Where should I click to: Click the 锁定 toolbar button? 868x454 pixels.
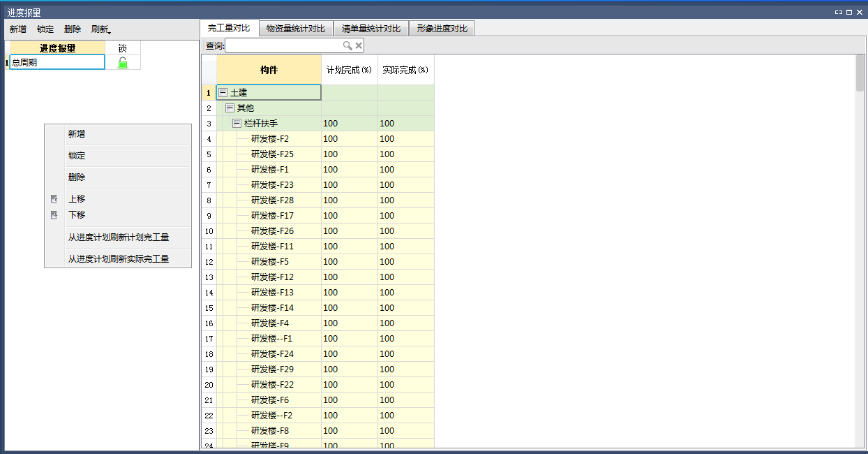click(x=45, y=29)
